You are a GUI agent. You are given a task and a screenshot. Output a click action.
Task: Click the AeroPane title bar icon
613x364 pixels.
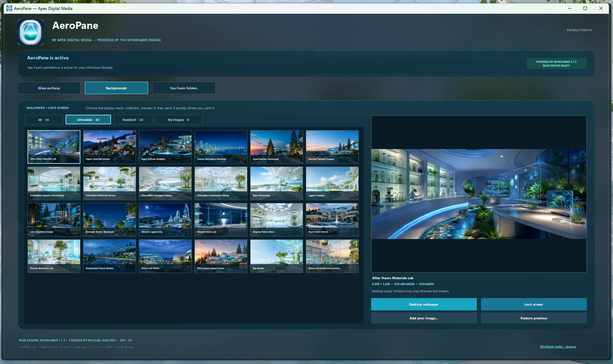9,8
